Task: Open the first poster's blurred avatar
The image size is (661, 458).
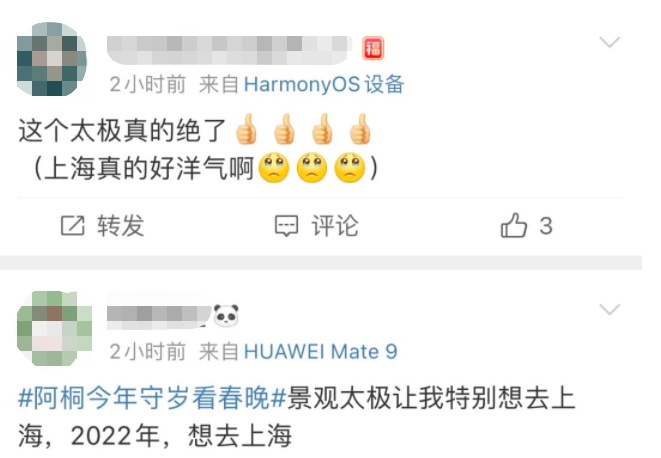Action: 52,59
